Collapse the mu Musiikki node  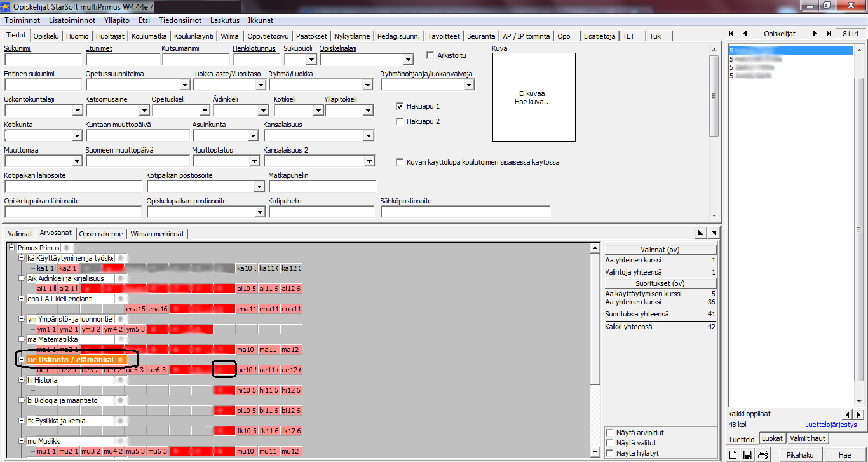[x=22, y=441]
